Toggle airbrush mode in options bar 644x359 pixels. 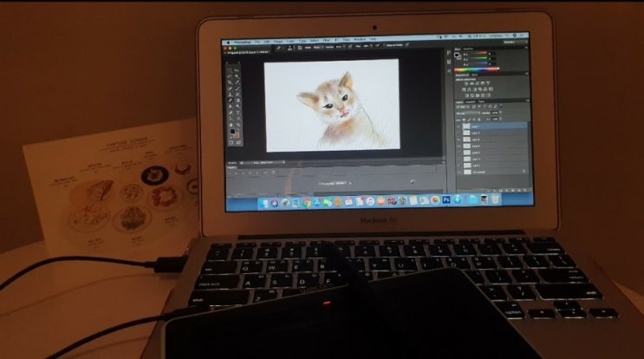377,47
